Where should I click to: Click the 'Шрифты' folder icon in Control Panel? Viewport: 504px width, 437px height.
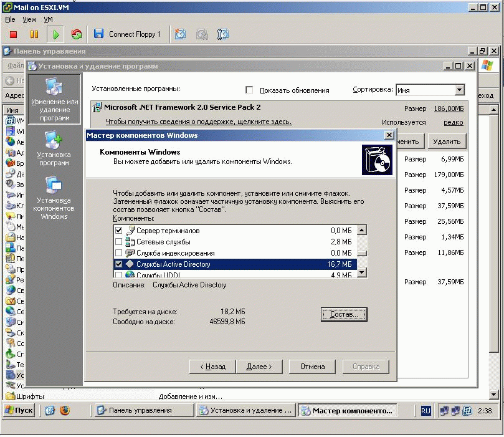click(x=11, y=396)
